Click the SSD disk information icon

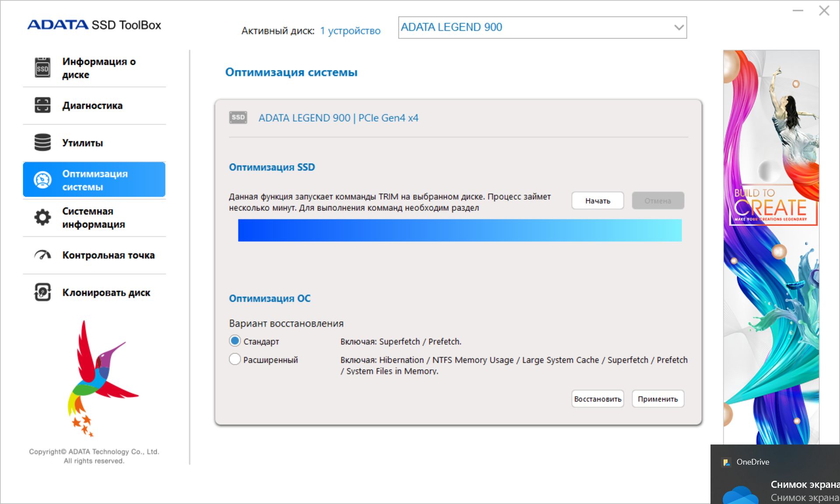coord(42,68)
